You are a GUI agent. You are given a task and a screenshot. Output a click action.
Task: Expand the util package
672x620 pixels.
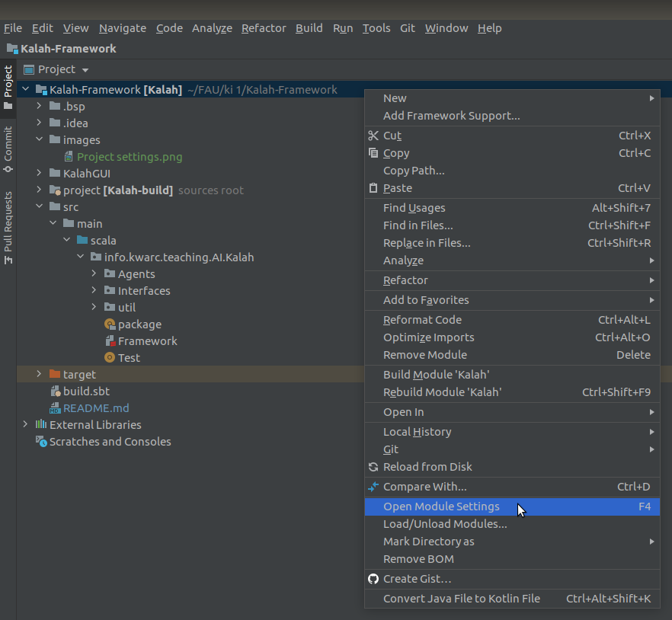tap(94, 307)
